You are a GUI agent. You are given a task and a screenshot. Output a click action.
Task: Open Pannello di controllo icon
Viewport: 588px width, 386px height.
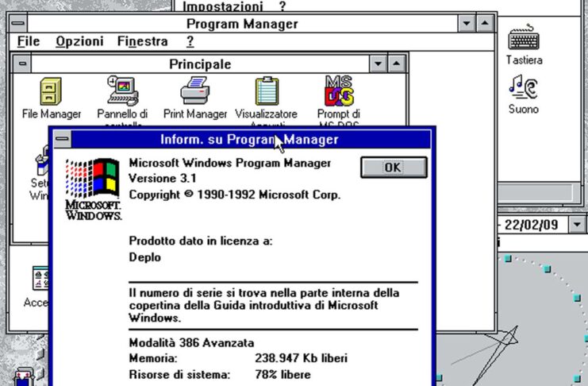point(123,91)
